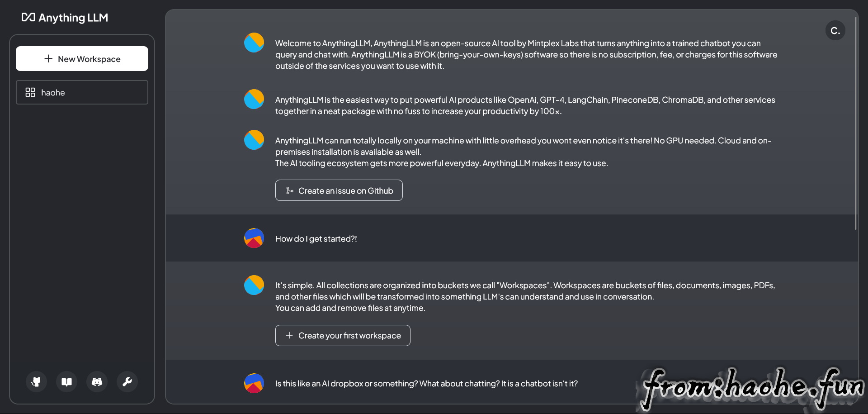Click the chat area vertical scrollbar

[856, 123]
